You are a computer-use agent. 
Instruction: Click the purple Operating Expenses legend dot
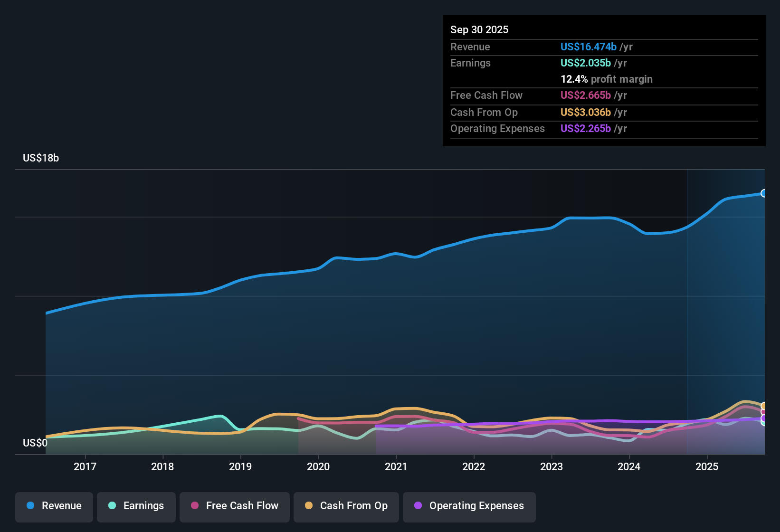(418, 506)
